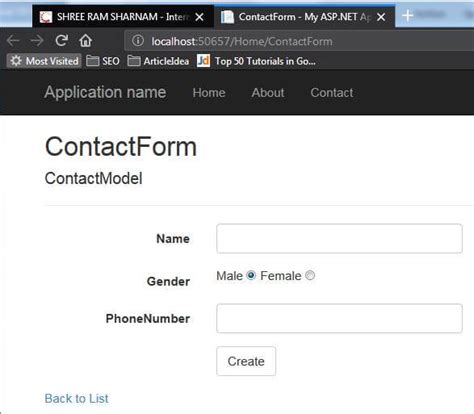Select the Male radio button

coord(251,275)
